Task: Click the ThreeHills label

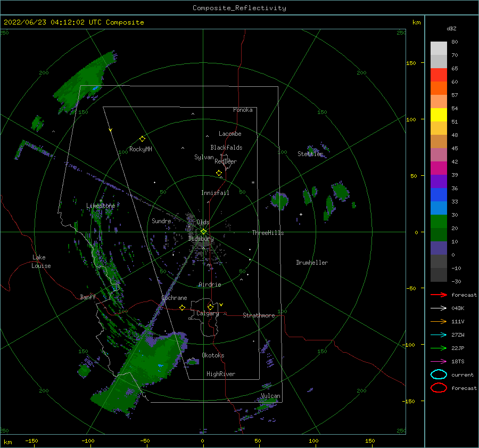Action: click(268, 233)
